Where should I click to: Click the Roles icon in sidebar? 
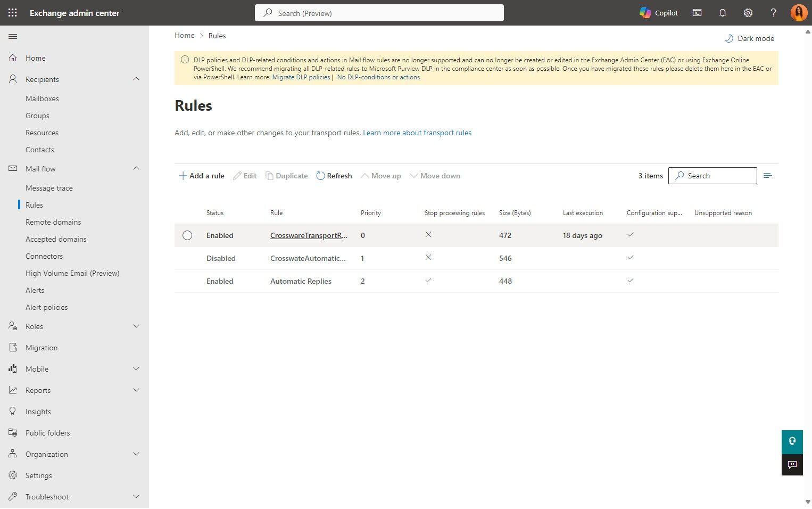coord(13,326)
